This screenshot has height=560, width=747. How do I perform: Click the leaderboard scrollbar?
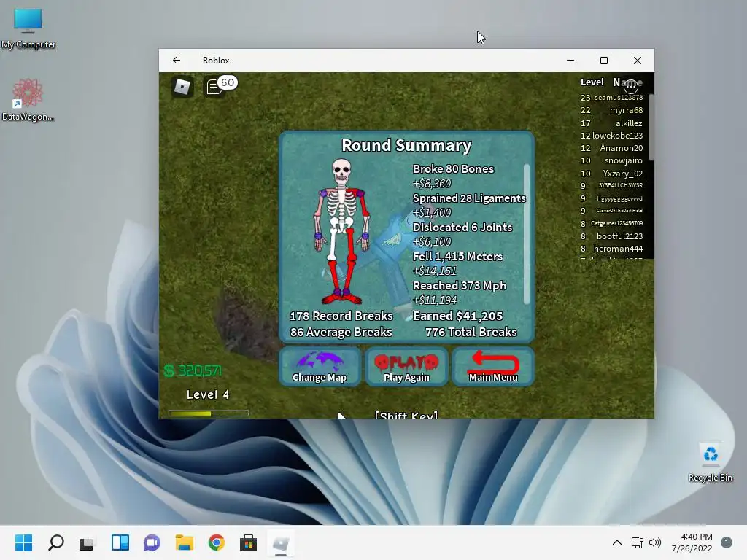point(651,127)
